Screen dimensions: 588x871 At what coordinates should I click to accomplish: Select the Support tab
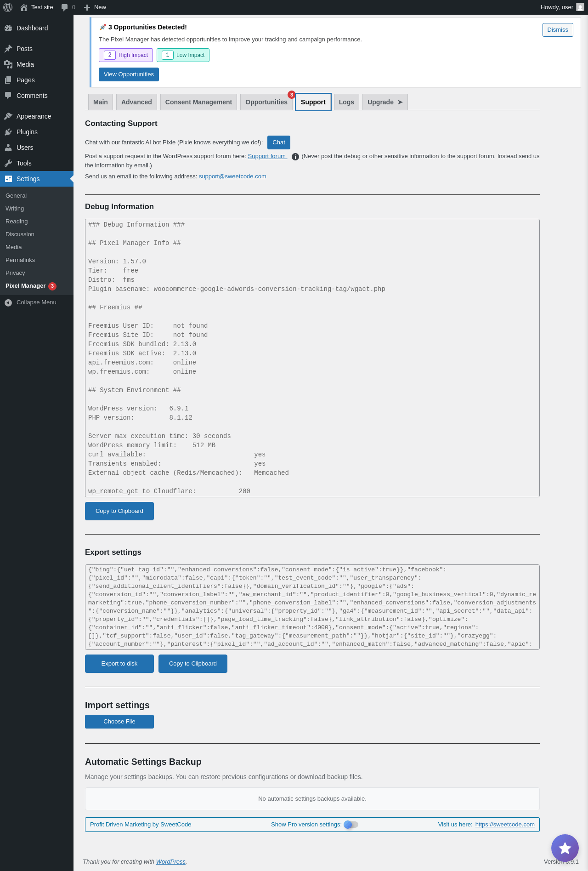click(313, 102)
